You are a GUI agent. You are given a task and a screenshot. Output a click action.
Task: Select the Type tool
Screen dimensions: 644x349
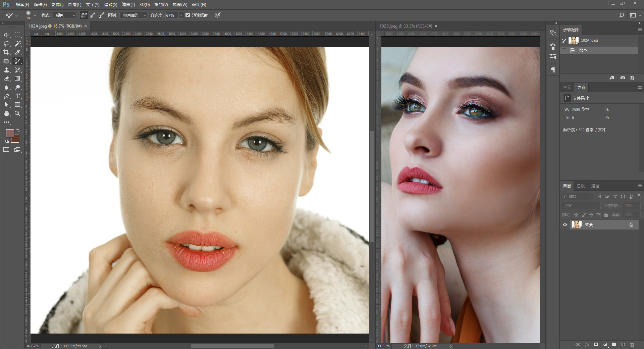tap(17, 96)
